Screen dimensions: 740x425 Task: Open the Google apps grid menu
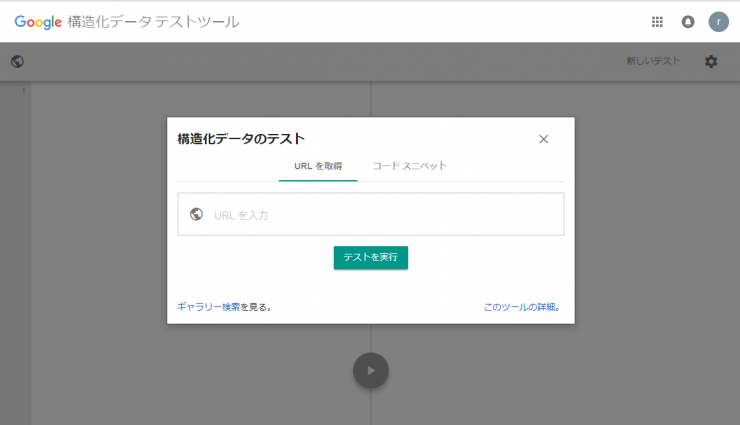[657, 21]
